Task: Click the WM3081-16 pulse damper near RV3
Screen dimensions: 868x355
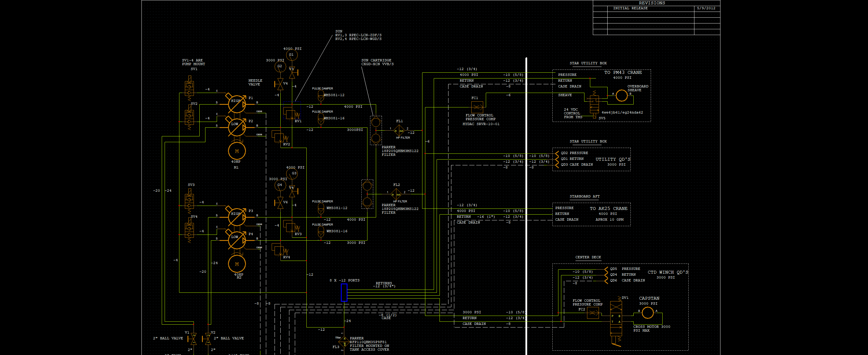Action: pos(321,231)
